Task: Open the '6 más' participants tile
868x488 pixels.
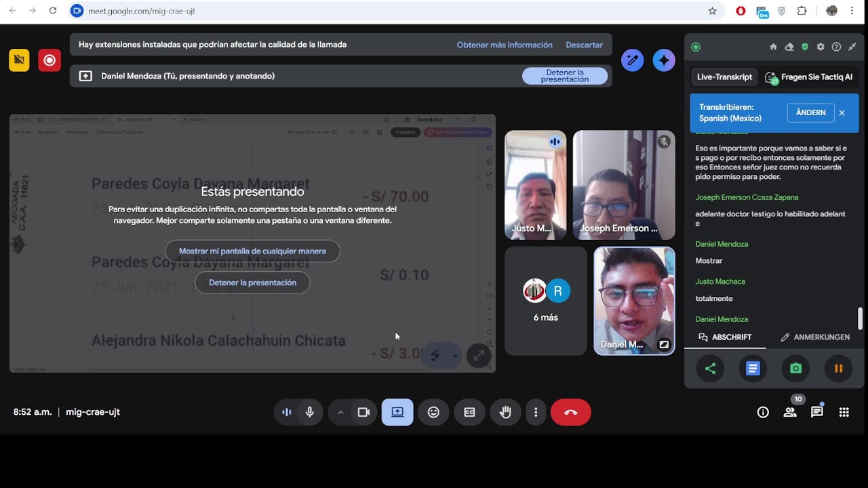Action: [x=546, y=301]
